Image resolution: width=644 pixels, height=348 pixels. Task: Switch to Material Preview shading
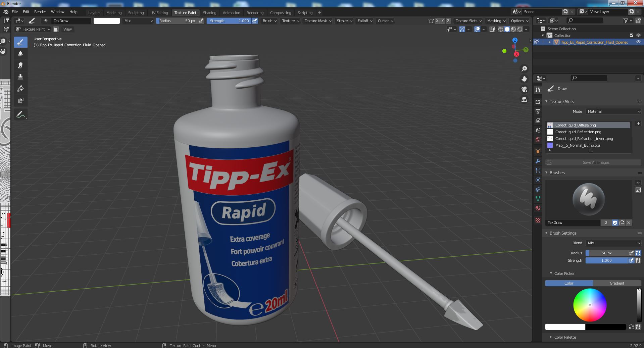(x=513, y=29)
